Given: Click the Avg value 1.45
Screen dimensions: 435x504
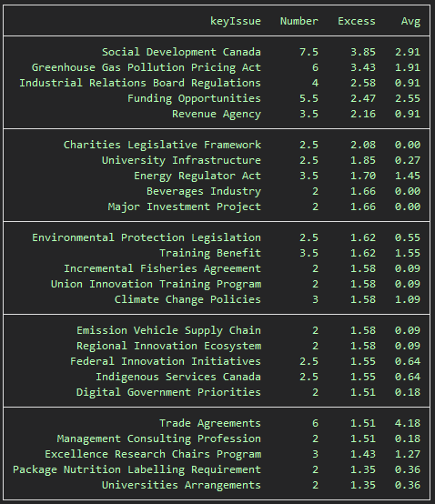Looking at the screenshot, I should [x=408, y=176].
